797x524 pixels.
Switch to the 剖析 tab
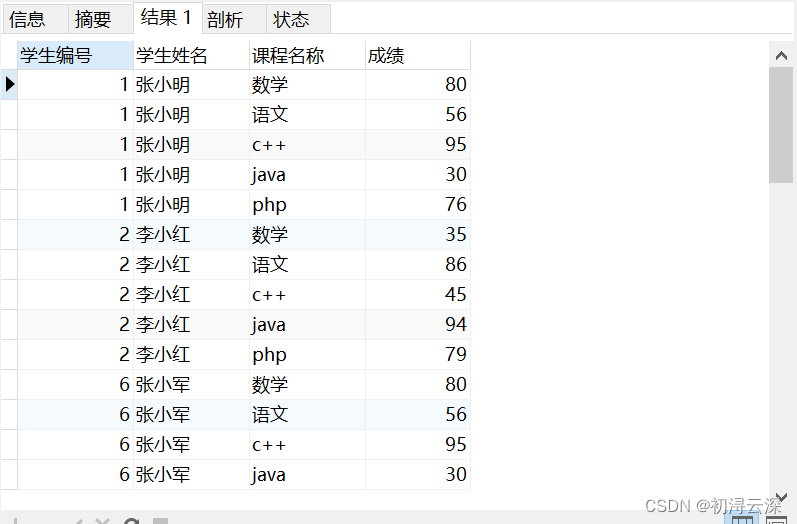[x=234, y=19]
